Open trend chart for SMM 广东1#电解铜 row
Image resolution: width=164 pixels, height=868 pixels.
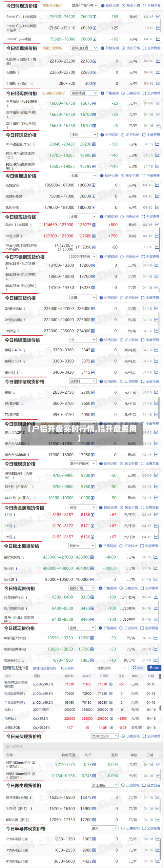point(158,16)
